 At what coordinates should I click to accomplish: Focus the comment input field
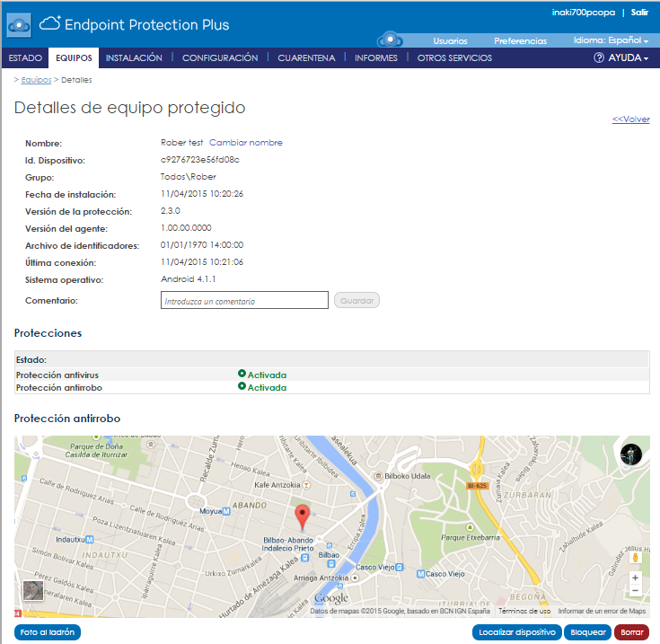point(244,300)
